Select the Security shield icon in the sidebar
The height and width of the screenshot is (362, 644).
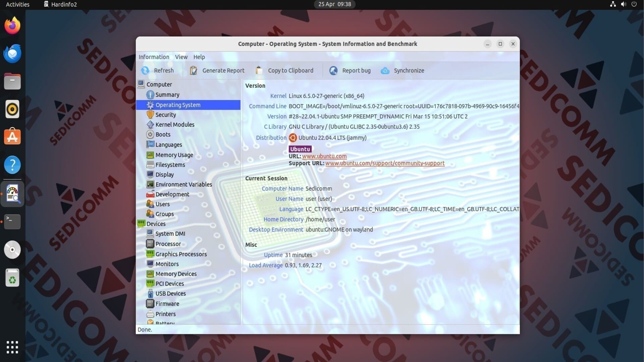(150, 115)
